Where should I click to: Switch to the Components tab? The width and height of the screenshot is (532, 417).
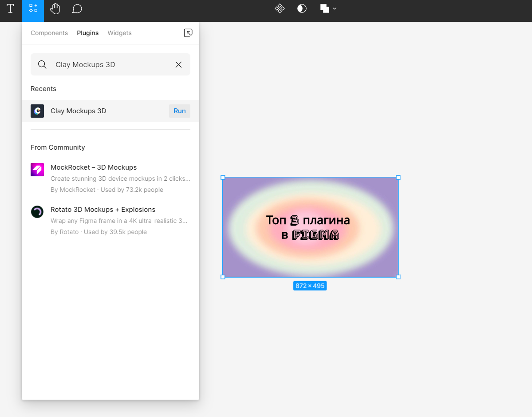pyautogui.click(x=49, y=33)
